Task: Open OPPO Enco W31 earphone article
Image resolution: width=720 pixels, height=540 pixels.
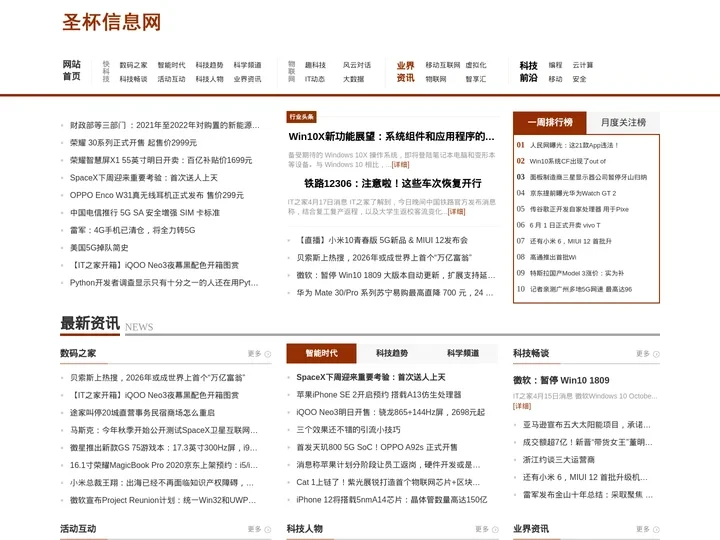Action: tap(157, 195)
